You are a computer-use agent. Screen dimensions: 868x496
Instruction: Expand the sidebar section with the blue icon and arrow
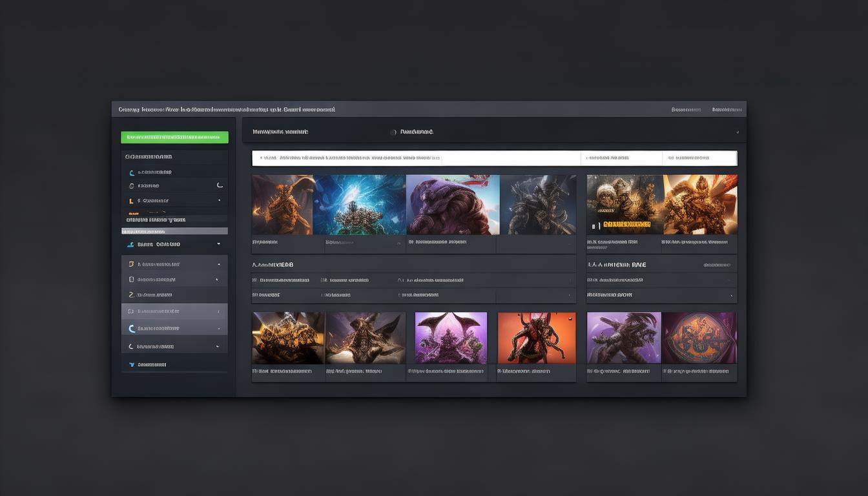click(218, 244)
